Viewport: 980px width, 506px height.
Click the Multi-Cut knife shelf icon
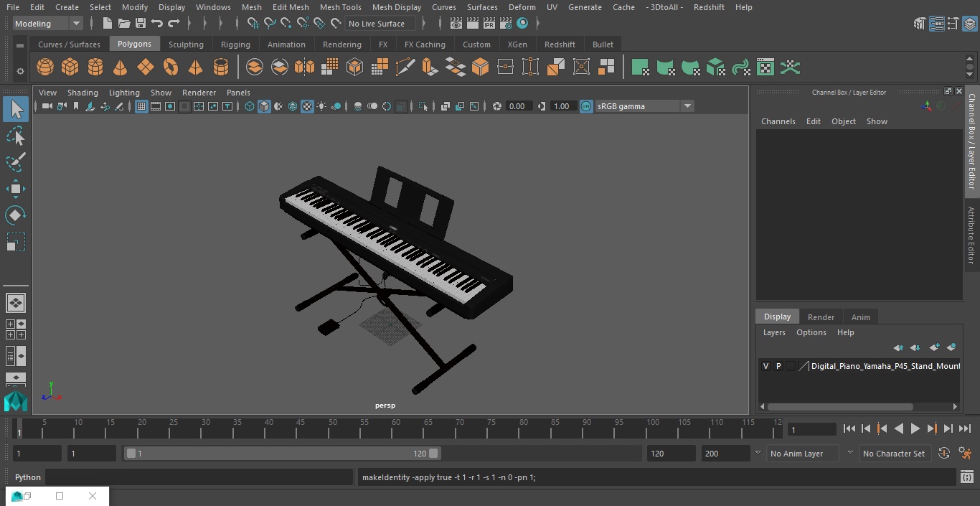(405, 67)
